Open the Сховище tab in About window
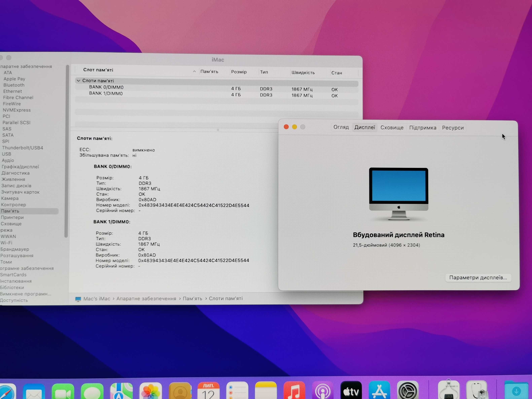This screenshot has height=399, width=532. (392, 128)
